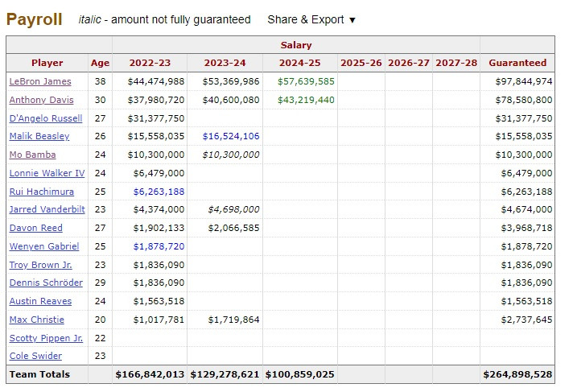Click LeBron James's $44,474,988 2022-23 salary
The image size is (573, 392).
156,81
